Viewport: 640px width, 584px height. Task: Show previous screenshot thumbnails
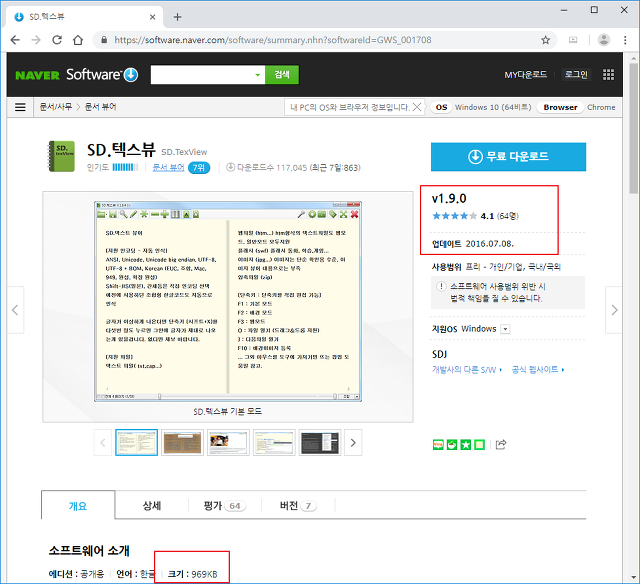[x=102, y=442]
